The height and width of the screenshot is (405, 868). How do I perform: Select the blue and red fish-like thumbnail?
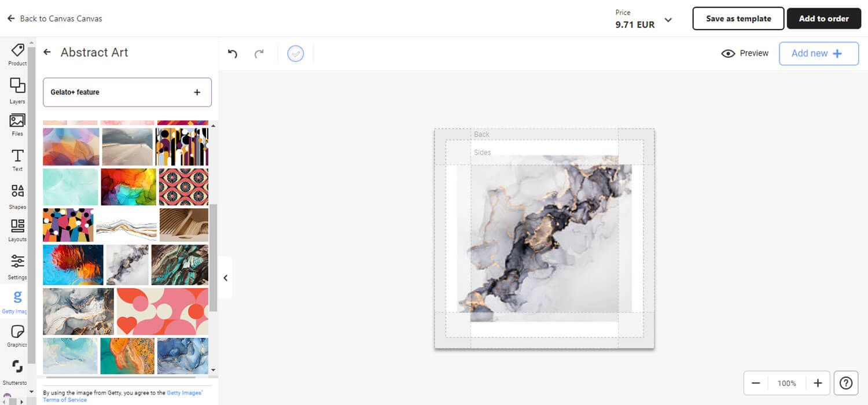73,265
